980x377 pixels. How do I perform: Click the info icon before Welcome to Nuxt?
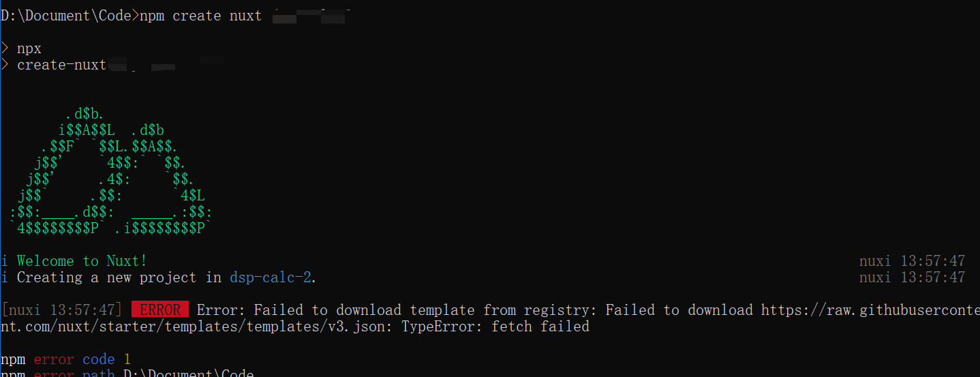(x=5, y=261)
